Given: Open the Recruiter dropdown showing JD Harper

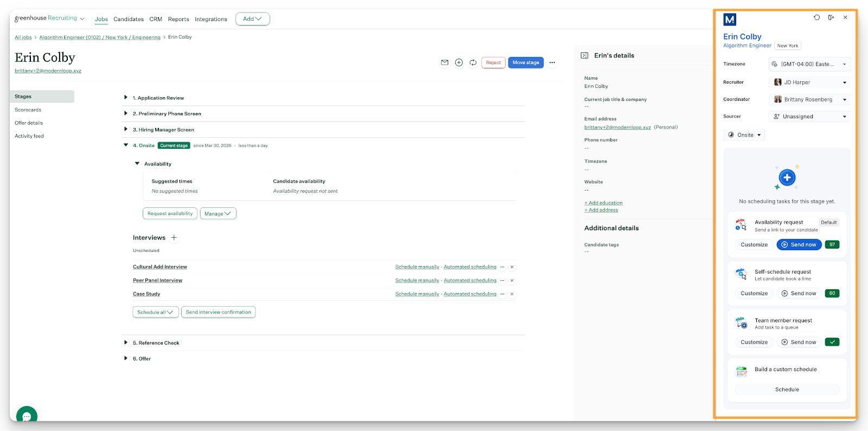Looking at the screenshot, I should [x=810, y=83].
